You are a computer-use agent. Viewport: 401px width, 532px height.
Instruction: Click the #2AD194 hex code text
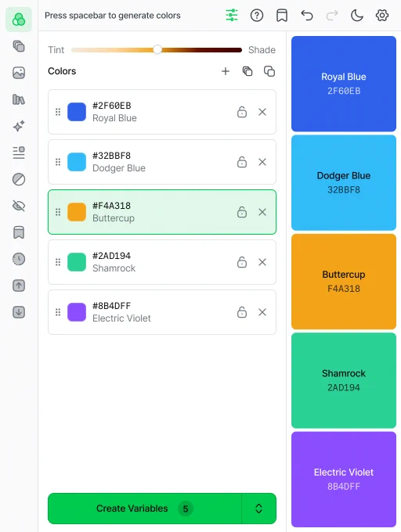[x=112, y=256]
